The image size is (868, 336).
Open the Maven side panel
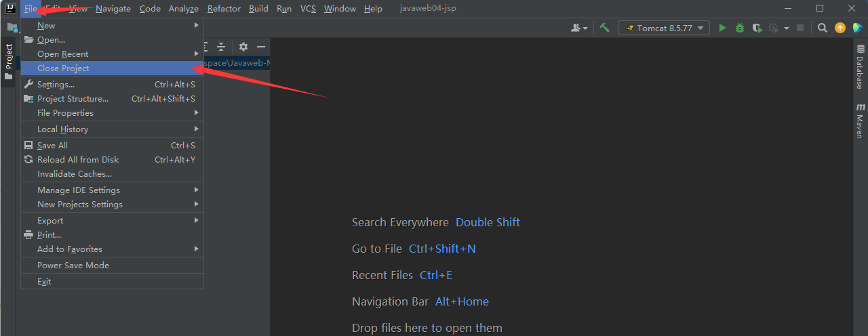coord(860,121)
